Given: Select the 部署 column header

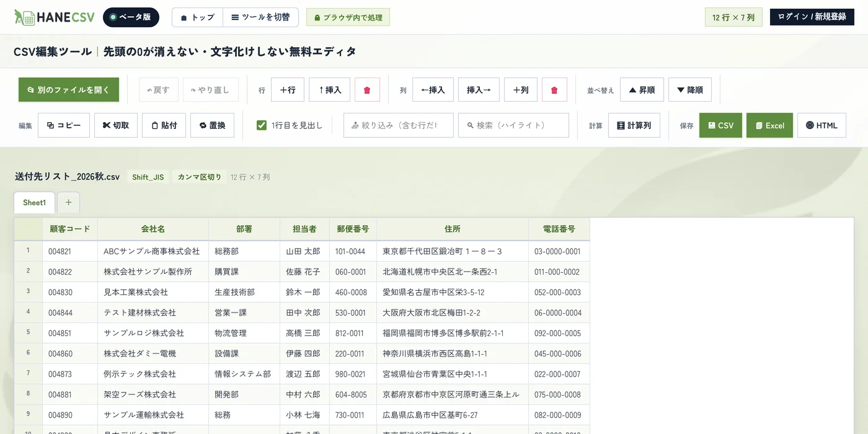Looking at the screenshot, I should 244,229.
